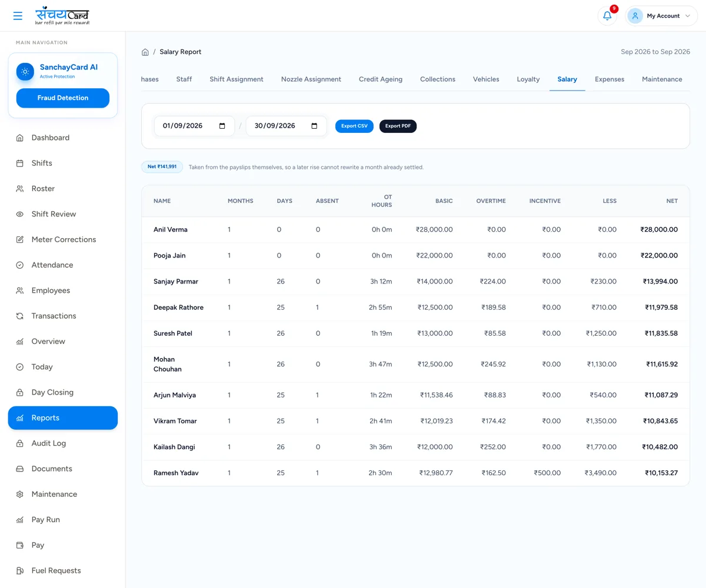Click the user avatar icon
This screenshot has height=588, width=706.
tap(635, 16)
